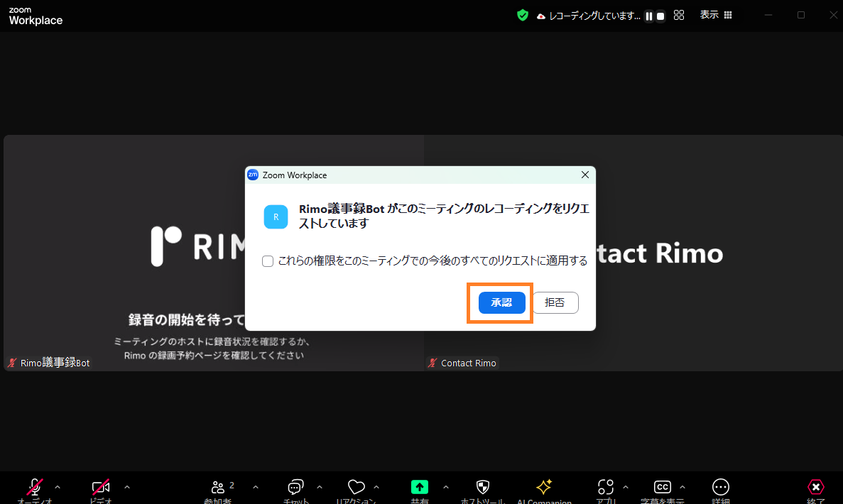843x504 pixels.
Task: Approve the Rimo議事録Bot recording request
Action: tap(501, 302)
